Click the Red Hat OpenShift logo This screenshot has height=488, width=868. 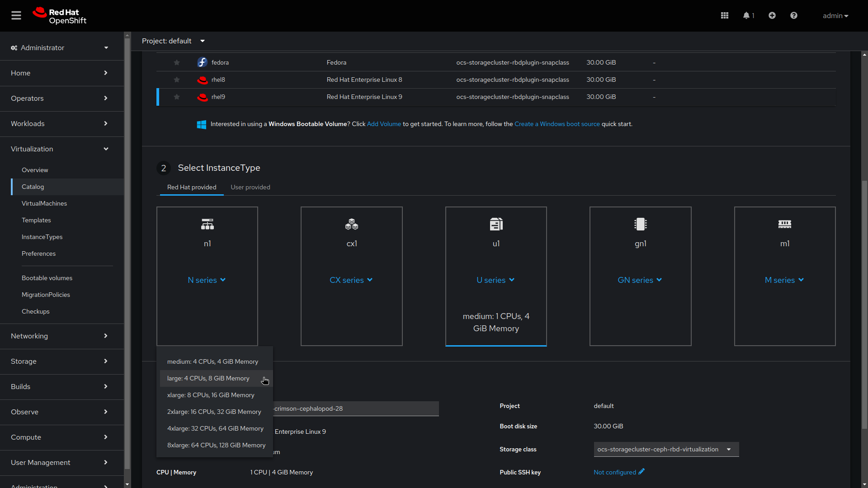pyautogui.click(x=59, y=15)
